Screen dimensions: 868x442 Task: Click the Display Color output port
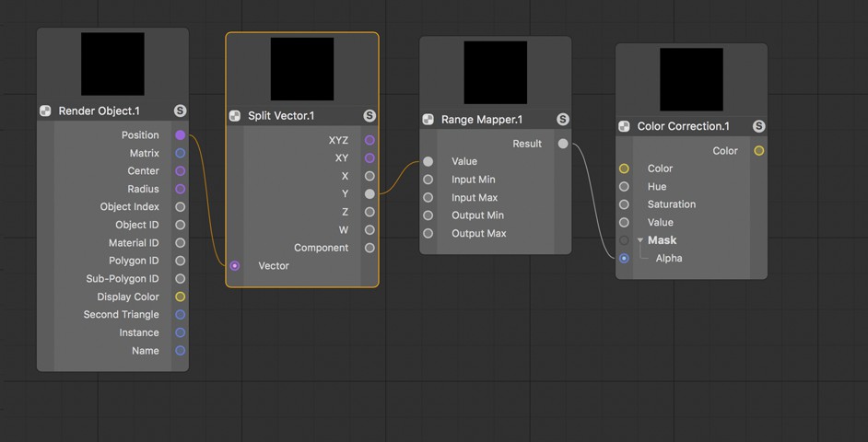tap(180, 297)
